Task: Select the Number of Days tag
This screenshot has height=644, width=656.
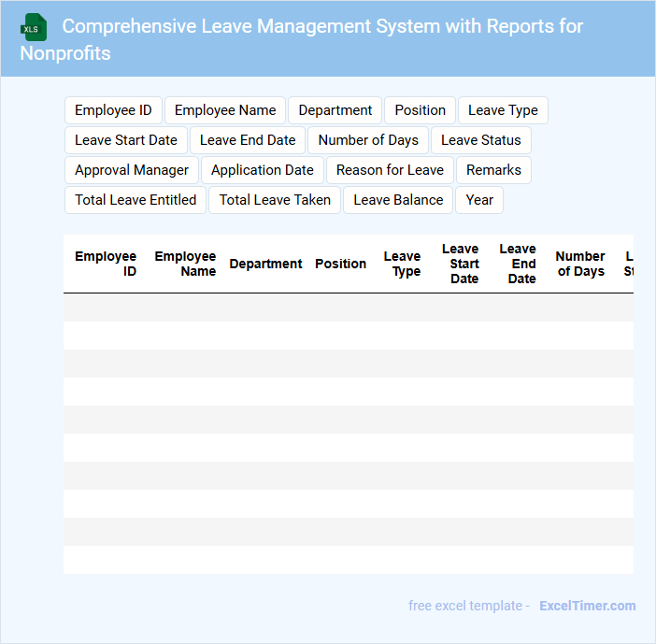Action: click(x=368, y=140)
